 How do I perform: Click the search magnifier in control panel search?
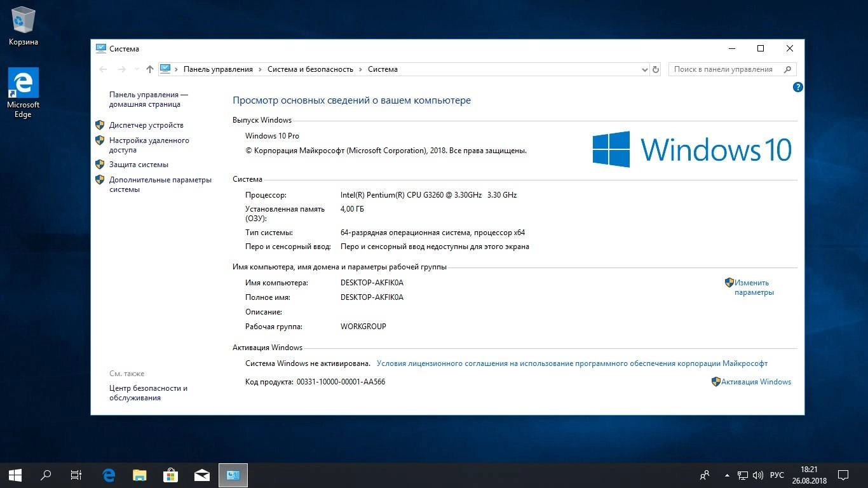(x=788, y=69)
